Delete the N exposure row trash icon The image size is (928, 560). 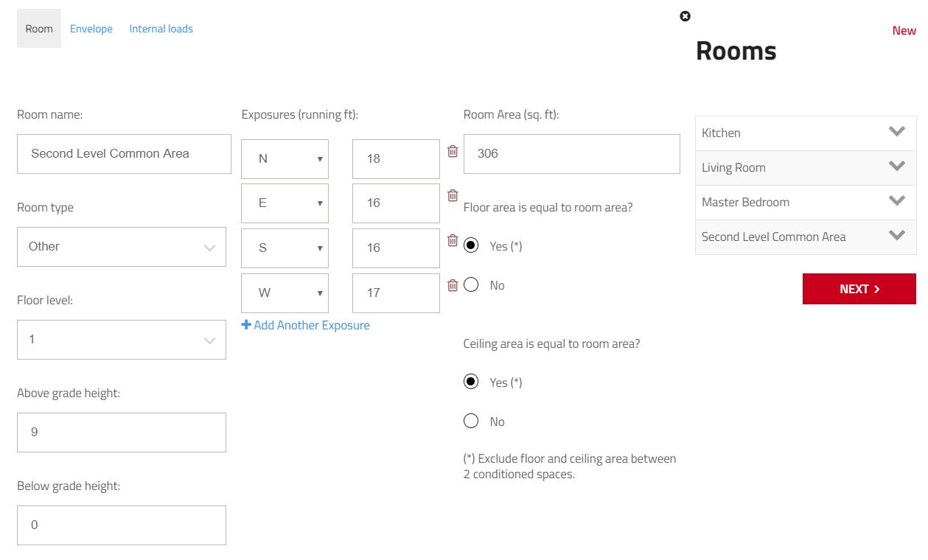coord(453,151)
